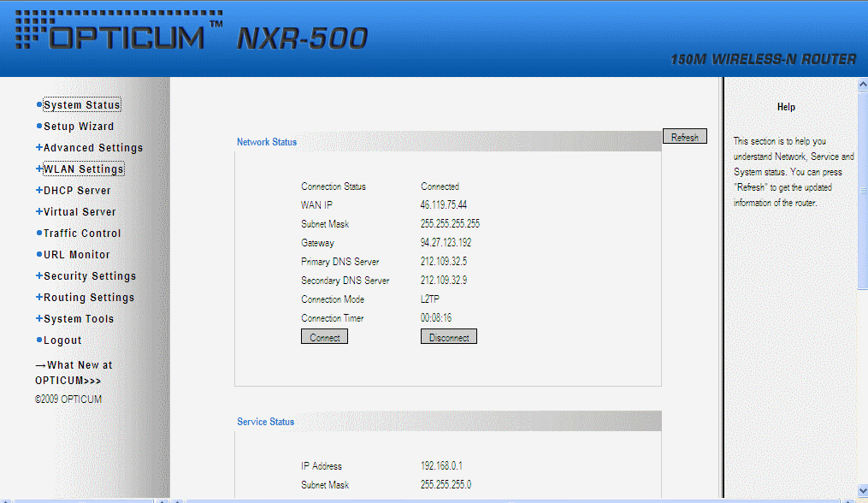Select the Connection Mode value L2TP
This screenshot has width=868, height=503.
[429, 299]
